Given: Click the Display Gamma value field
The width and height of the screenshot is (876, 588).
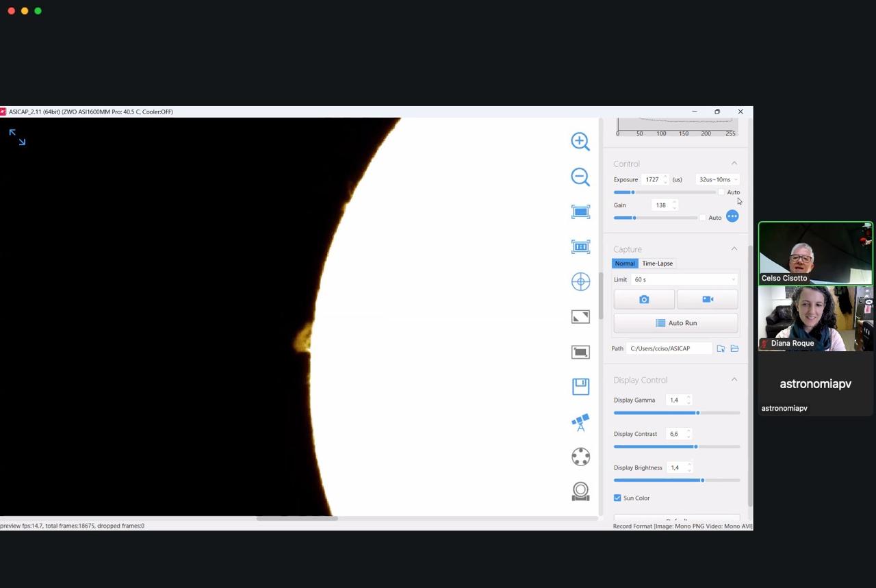Looking at the screenshot, I should (675, 400).
